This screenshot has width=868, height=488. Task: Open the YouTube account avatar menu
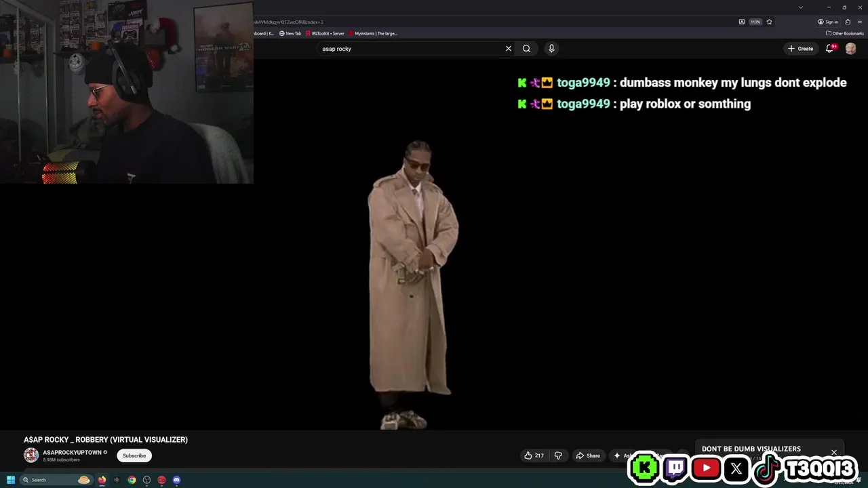850,49
